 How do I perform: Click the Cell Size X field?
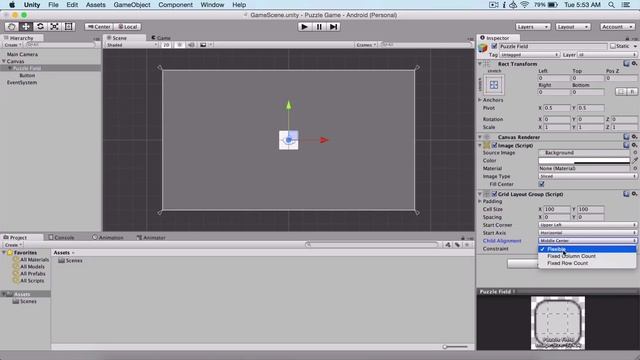pyautogui.click(x=557, y=209)
